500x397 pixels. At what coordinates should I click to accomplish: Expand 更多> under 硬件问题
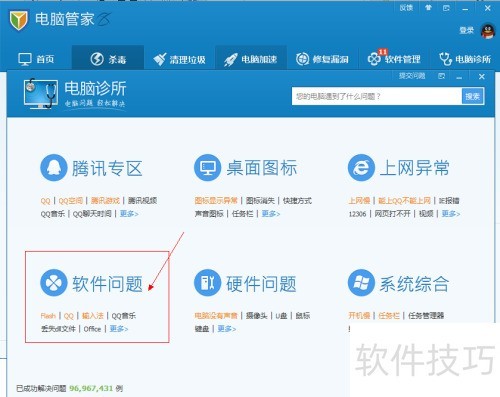point(227,329)
